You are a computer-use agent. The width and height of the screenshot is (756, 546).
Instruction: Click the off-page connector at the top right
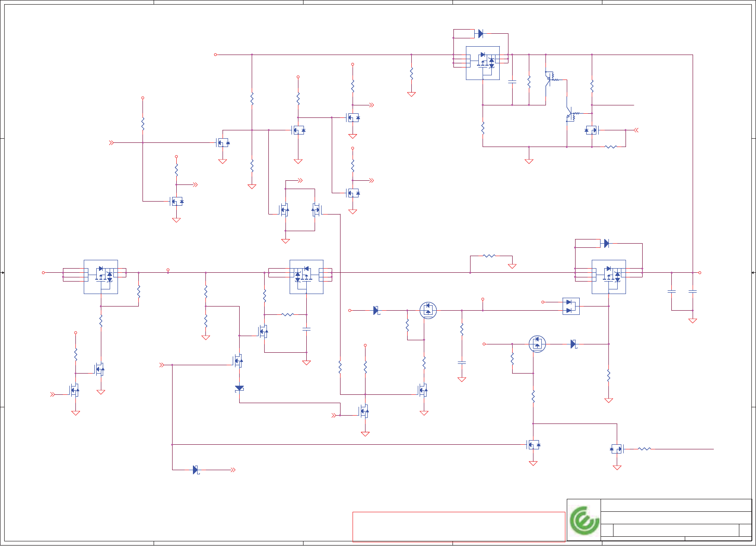click(x=636, y=130)
